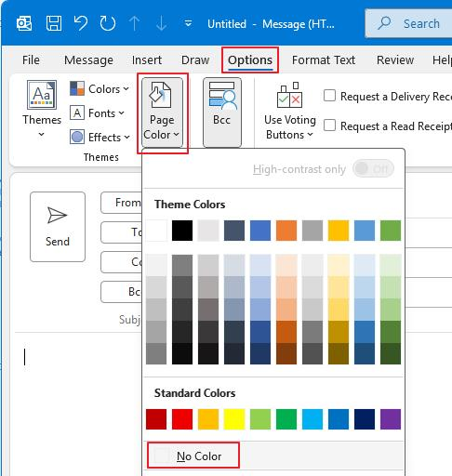Viewport: 452px width, 476px height.
Task: Go to next item with down arrow
Action: click(x=161, y=23)
